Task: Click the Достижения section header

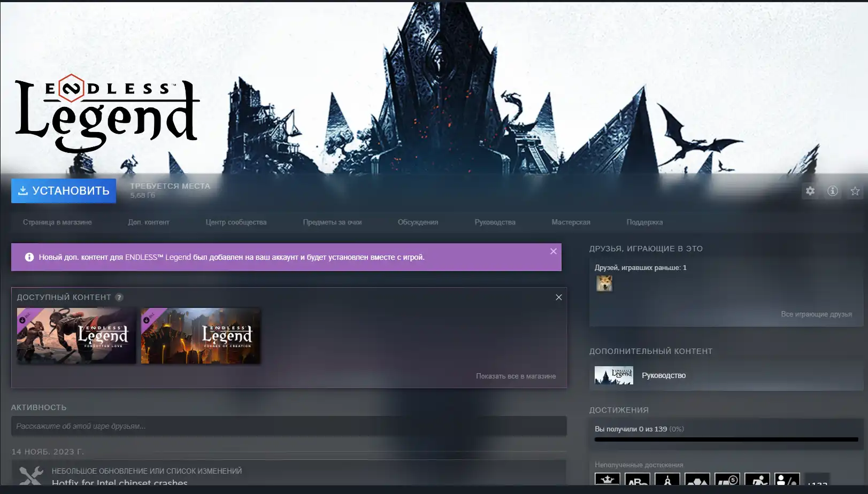Action: [619, 410]
